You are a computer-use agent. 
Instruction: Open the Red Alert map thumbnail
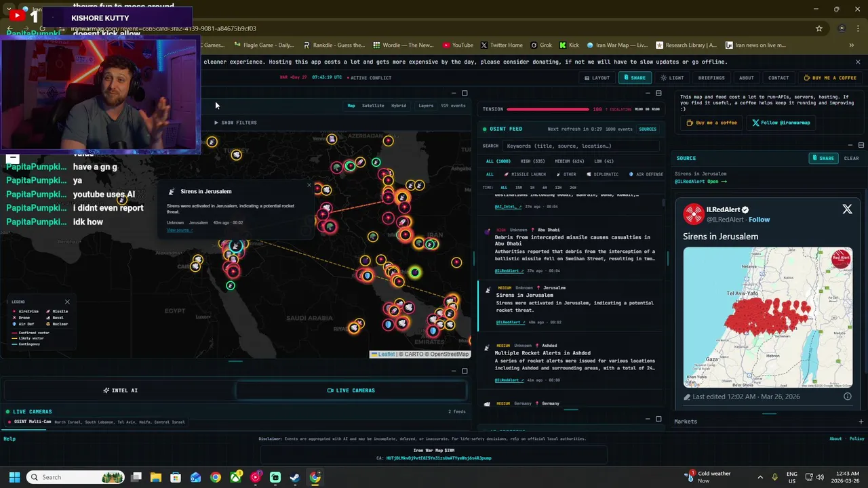tap(768, 317)
